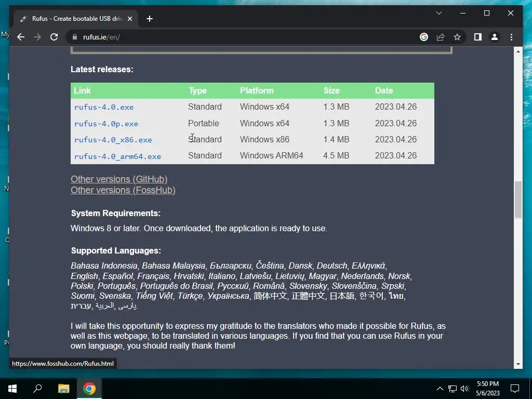Select the Rufus - Create bootable USB tab
Viewport: 532px width, 399px height.
point(76,19)
